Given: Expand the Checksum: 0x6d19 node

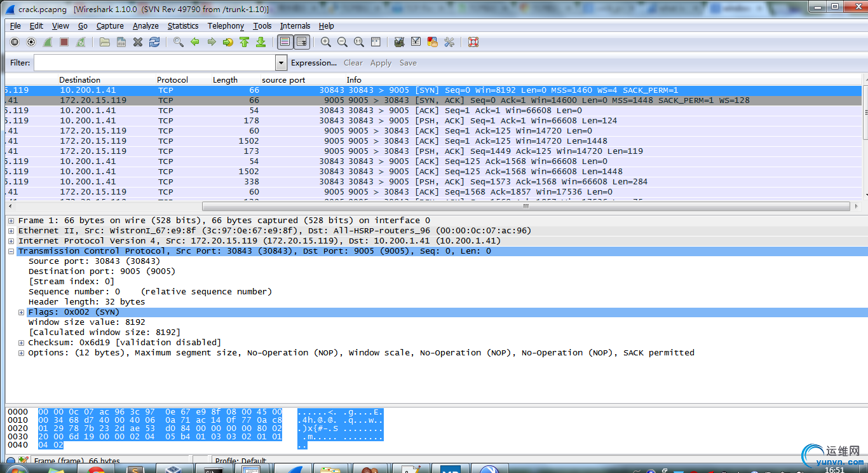Looking at the screenshot, I should click(22, 343).
